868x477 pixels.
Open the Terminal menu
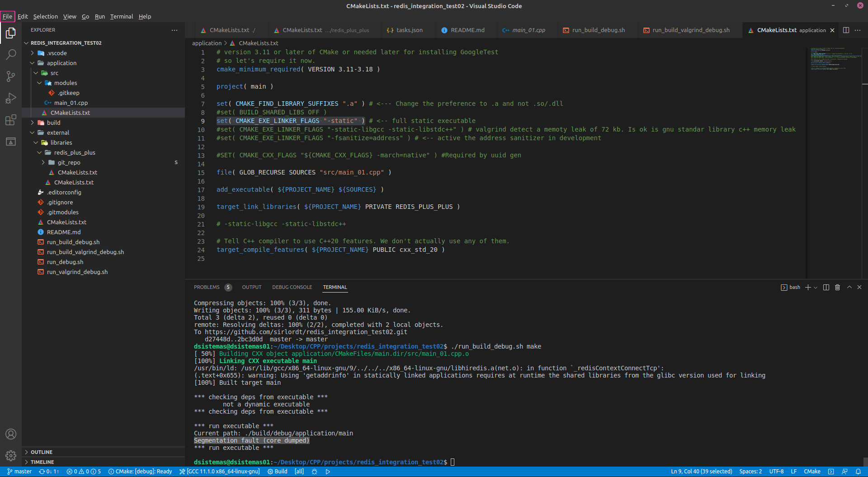point(121,16)
